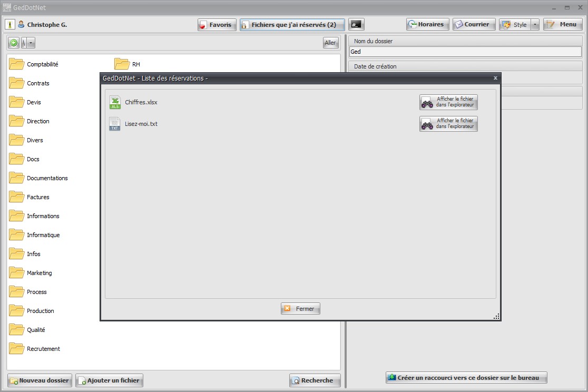Click the green back navigation icon
This screenshot has height=392, width=588.
(x=14, y=43)
